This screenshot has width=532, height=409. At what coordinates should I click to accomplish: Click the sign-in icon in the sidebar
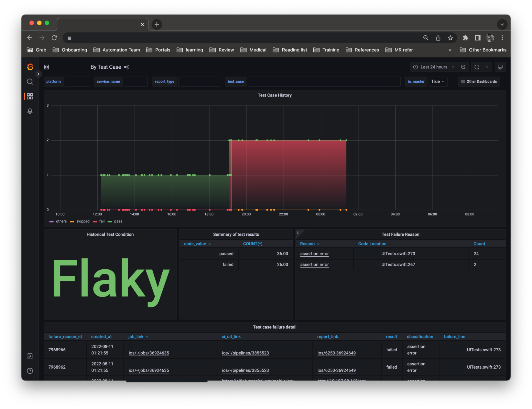[30, 356]
